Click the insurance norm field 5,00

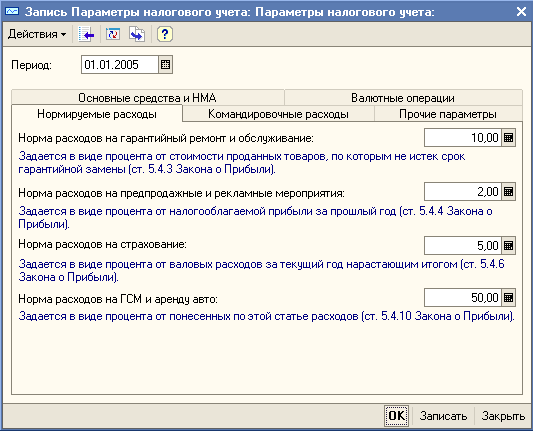pos(463,245)
